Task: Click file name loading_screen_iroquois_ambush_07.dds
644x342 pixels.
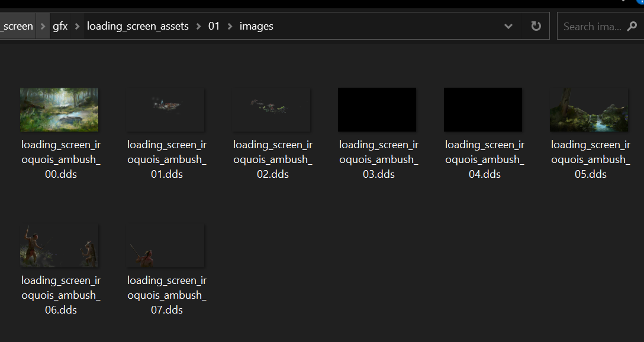Action: click(x=167, y=295)
